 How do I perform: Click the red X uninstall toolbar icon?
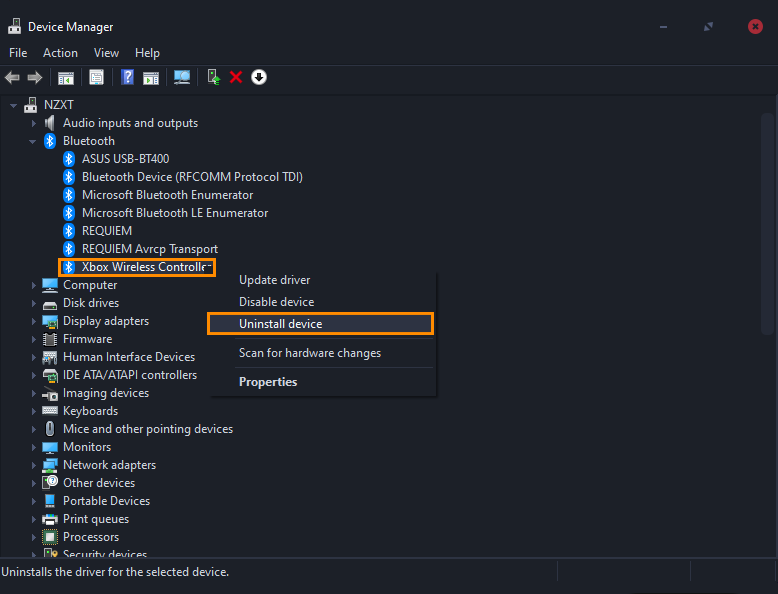[x=236, y=77]
